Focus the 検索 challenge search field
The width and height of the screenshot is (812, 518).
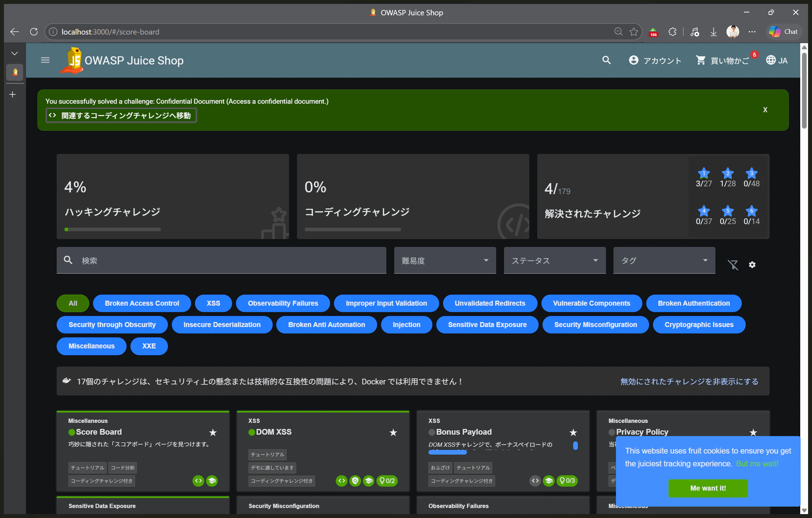tap(221, 260)
